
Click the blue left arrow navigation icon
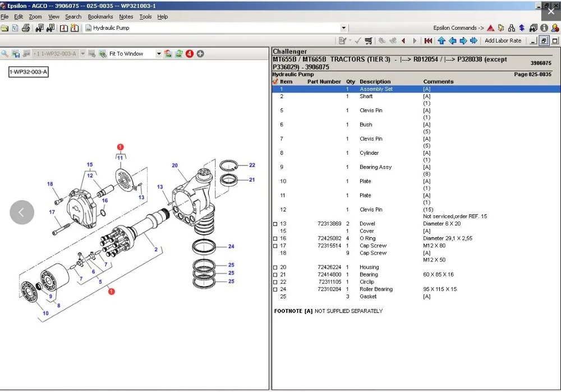click(452, 41)
